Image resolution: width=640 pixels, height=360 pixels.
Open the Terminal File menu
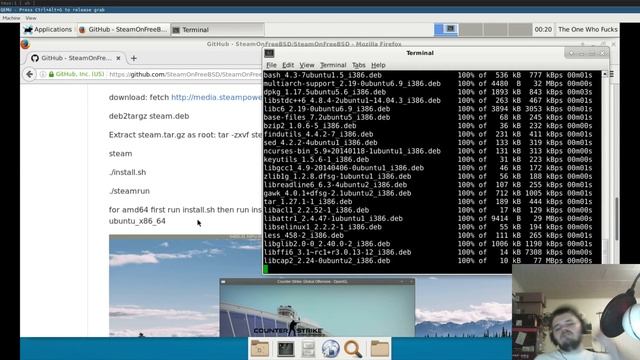tap(271, 65)
